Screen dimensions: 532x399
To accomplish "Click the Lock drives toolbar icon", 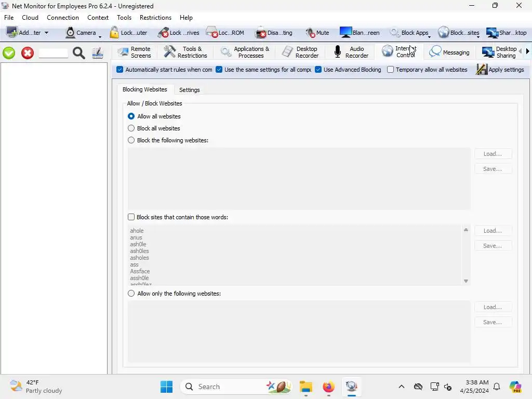I will click(x=163, y=32).
